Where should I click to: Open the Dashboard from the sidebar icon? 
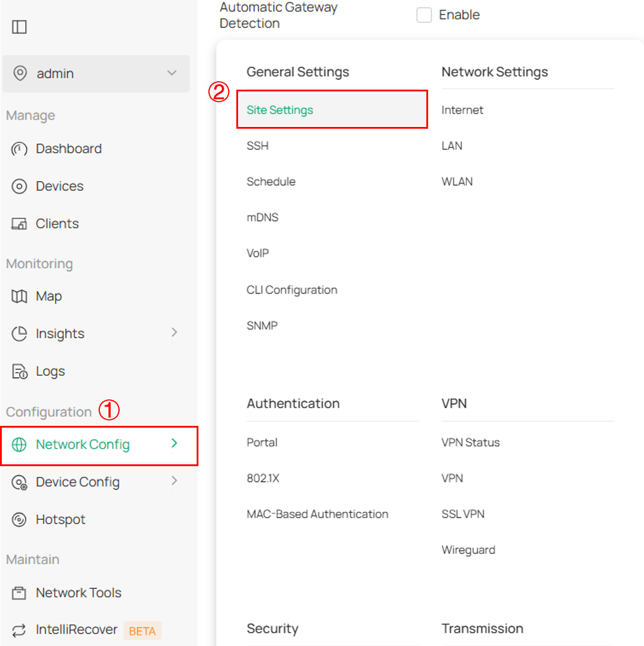[19, 149]
